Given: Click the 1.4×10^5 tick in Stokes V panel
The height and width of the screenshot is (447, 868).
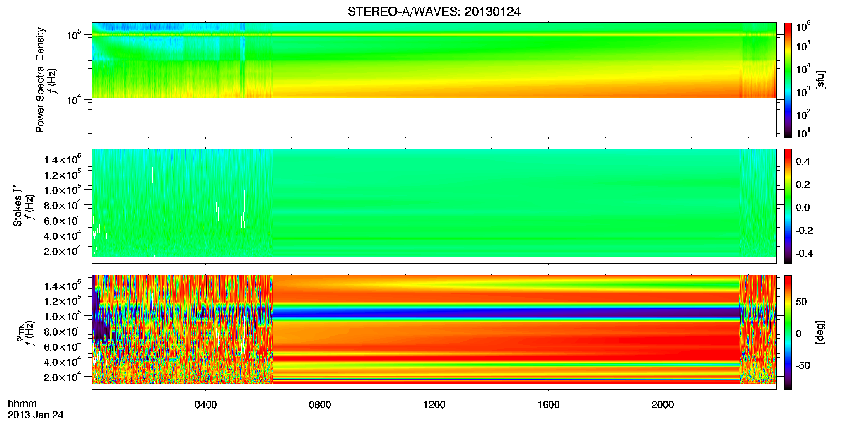Looking at the screenshot, I should (63, 159).
